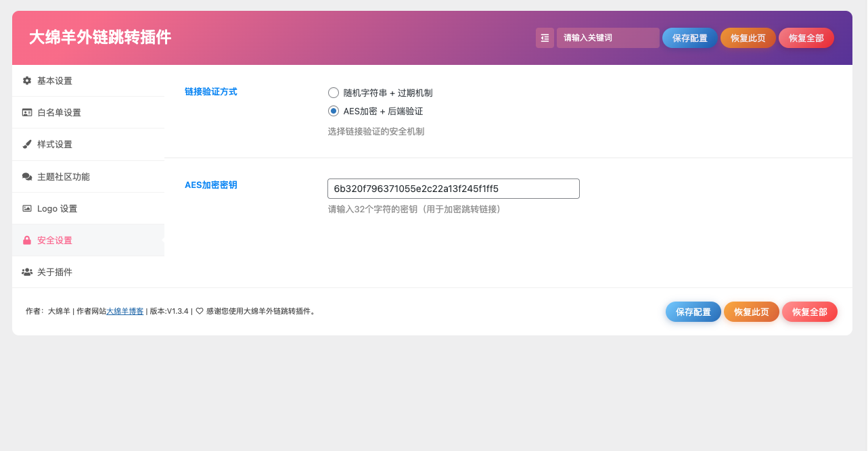
Task: Click the AES加密密钥 field label
Action: point(211,185)
